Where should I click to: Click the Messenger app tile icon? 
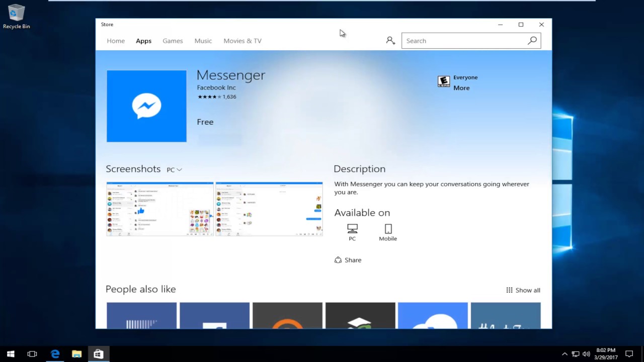pos(146,106)
